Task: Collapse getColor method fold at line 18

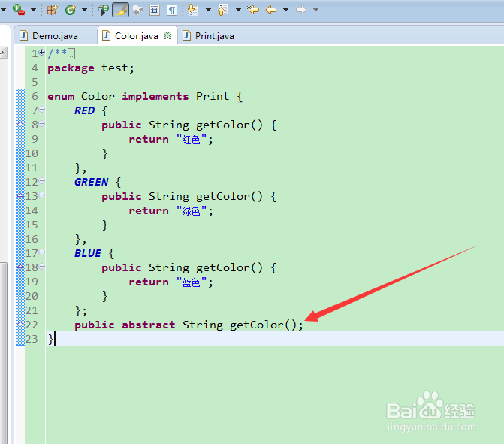Action: [42, 267]
